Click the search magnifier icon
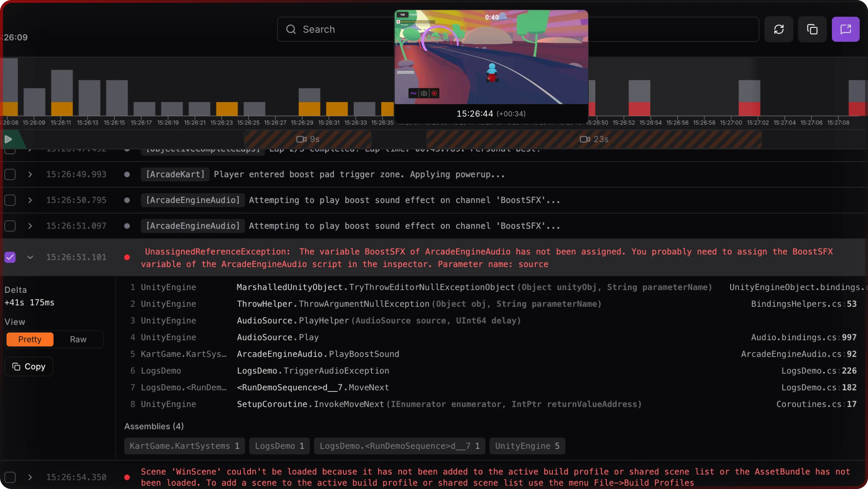Image resolution: width=868 pixels, height=489 pixels. pyautogui.click(x=291, y=29)
